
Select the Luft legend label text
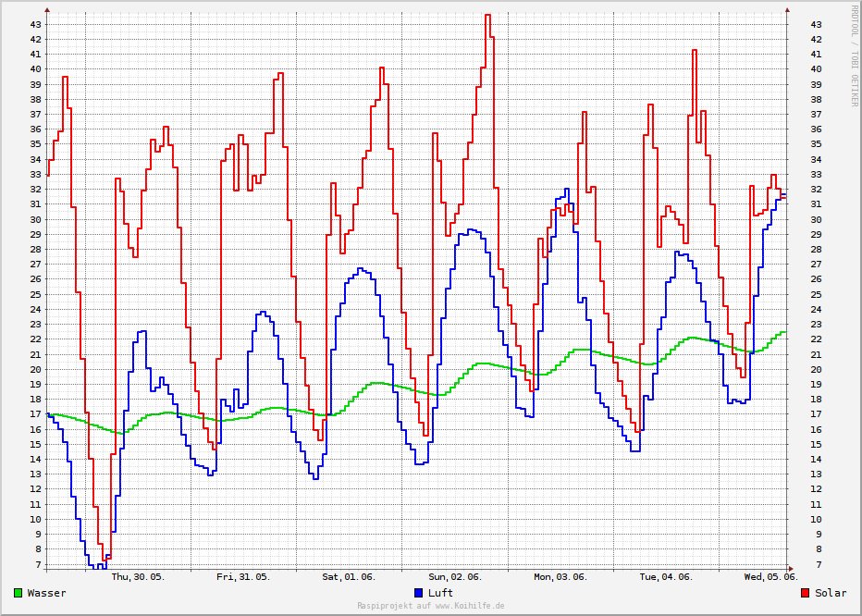point(440,593)
